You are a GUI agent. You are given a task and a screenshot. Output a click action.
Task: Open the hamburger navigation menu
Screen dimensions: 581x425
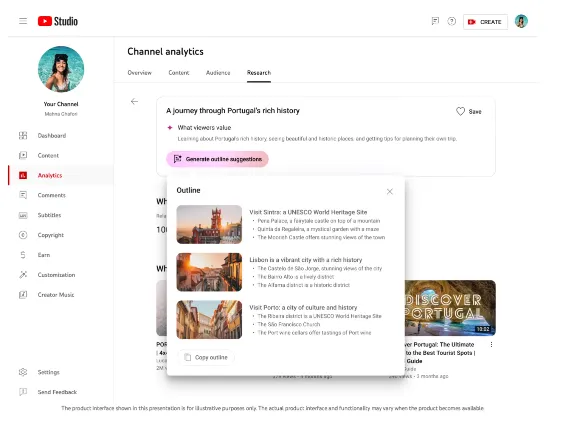pyautogui.click(x=23, y=21)
